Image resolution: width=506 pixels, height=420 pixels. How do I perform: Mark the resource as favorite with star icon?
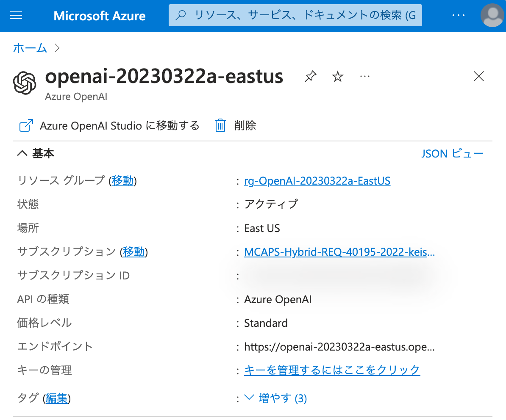[337, 76]
